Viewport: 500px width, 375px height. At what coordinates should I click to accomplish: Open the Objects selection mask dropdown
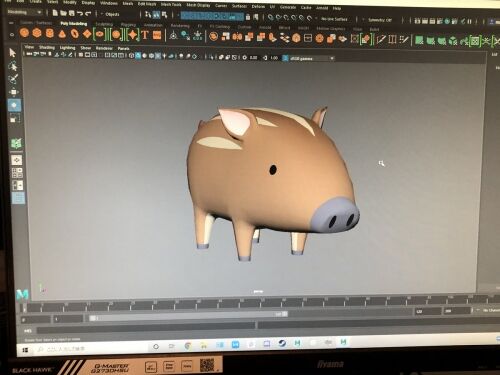(113, 14)
